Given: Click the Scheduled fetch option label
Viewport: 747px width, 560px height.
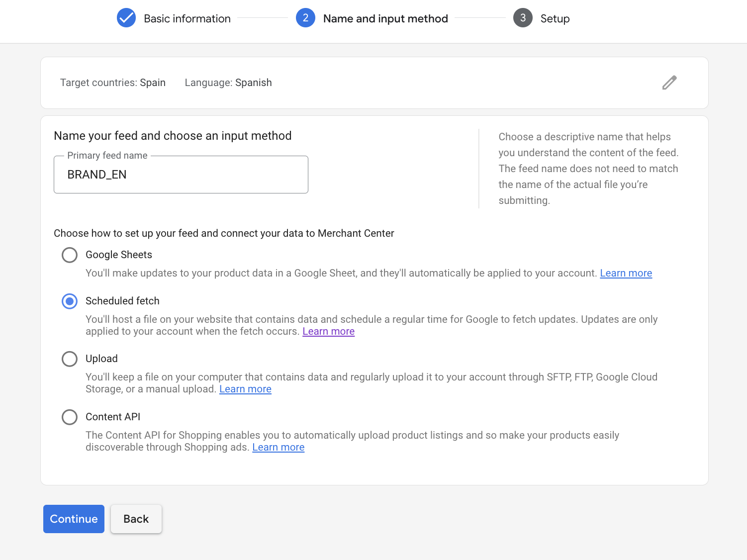Looking at the screenshot, I should pyautogui.click(x=122, y=301).
